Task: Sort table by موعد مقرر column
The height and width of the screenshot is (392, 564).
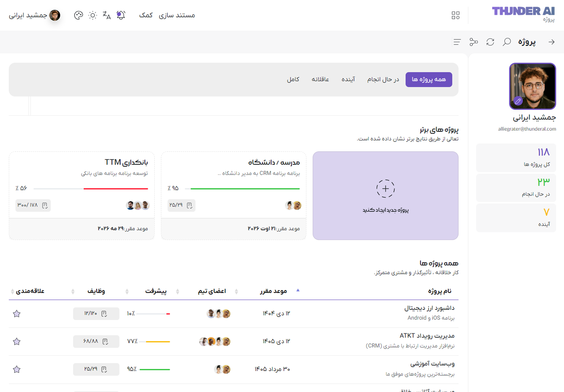Action: click(273, 291)
